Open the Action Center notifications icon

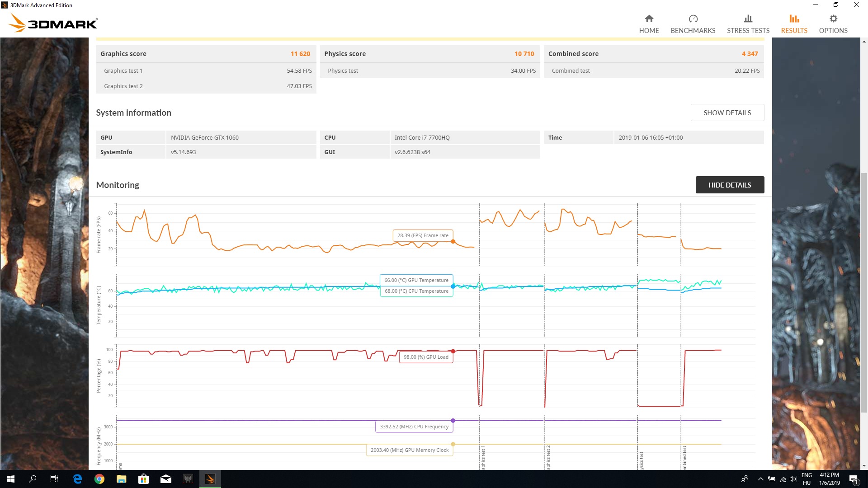point(854,479)
